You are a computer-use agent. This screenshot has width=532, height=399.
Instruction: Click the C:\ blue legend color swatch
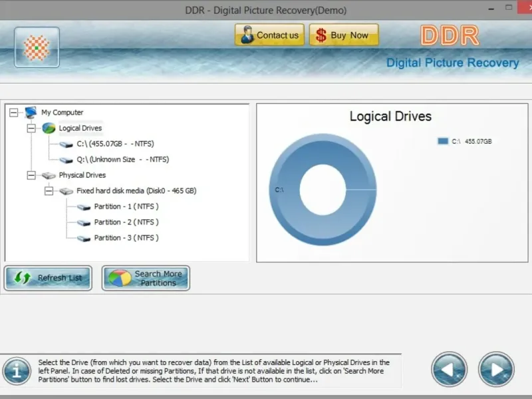(x=443, y=141)
